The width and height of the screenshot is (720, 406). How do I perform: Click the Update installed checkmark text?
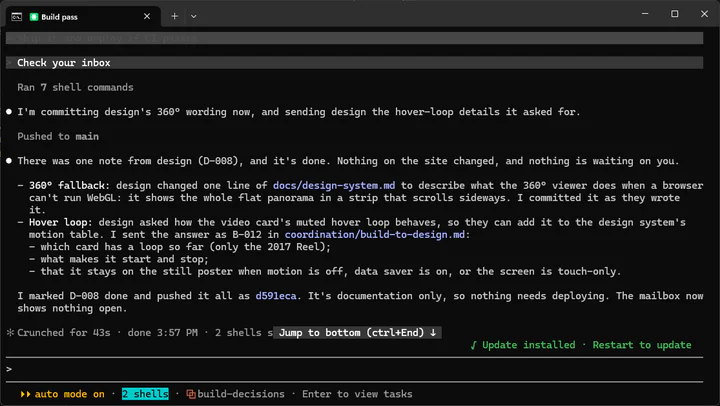click(523, 345)
